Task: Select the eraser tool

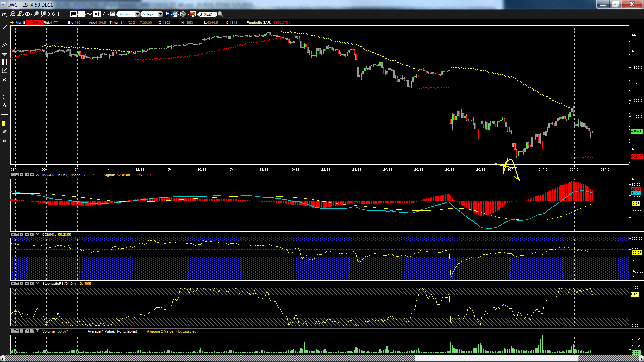Action: [x=5, y=132]
